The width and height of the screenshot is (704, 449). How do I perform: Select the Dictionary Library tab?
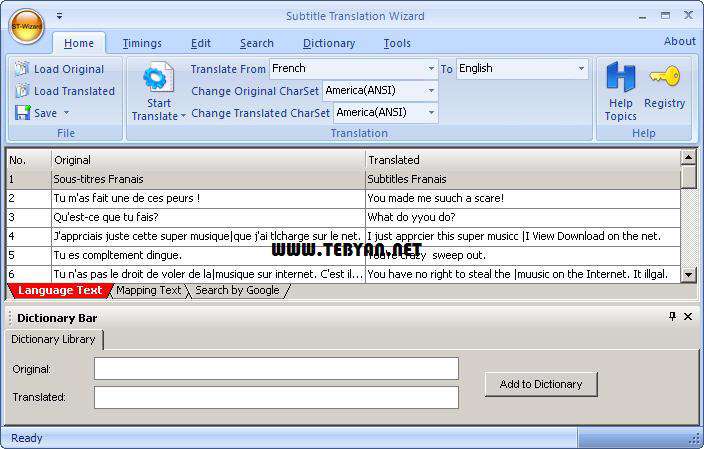pos(53,339)
